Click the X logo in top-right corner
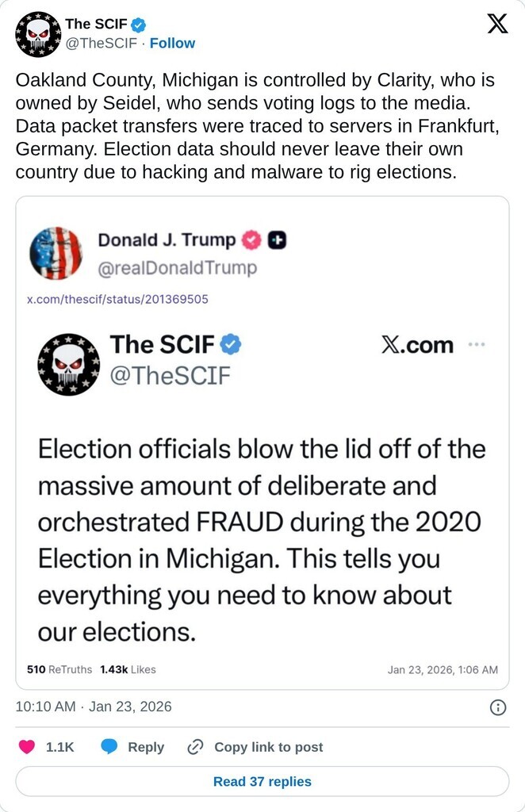 click(497, 25)
